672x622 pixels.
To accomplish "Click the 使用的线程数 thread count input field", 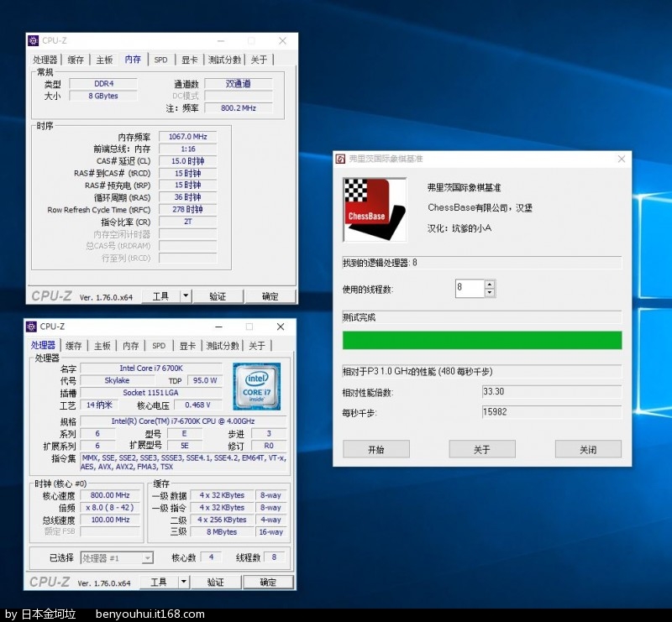I will point(470,288).
